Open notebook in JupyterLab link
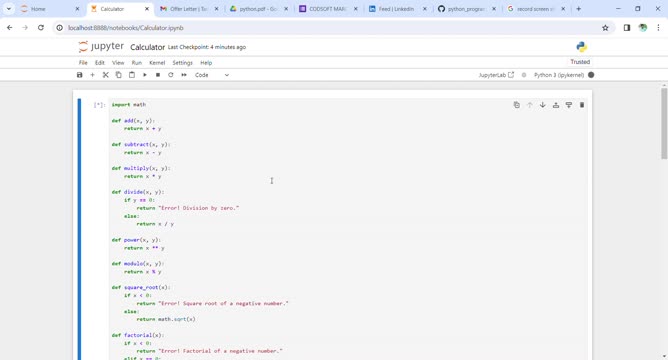 496,75
